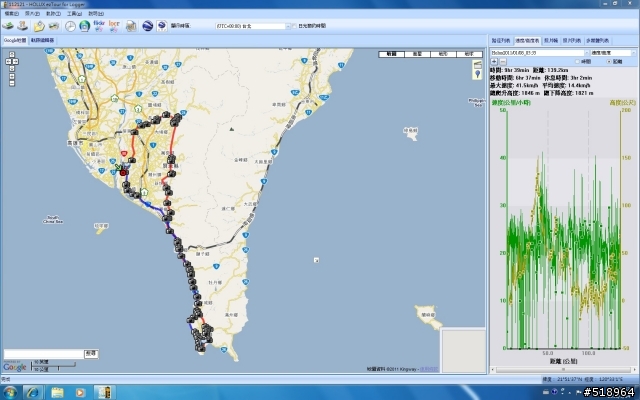Viewport: 640px width, 400px height.
Task: Open the first menu in the menu bar
Action: [11, 13]
